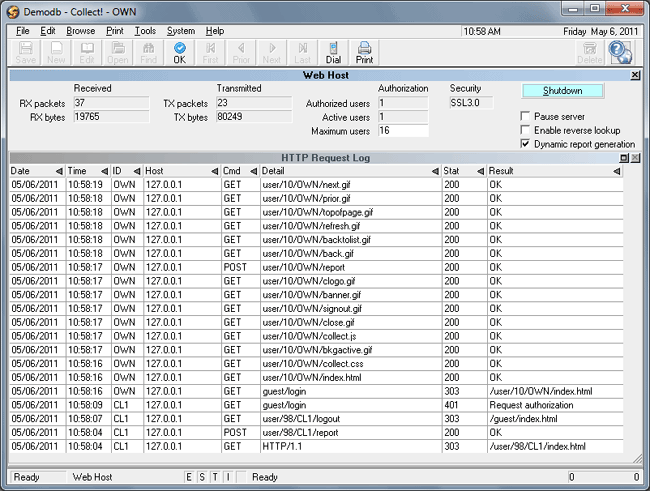The image size is (650, 491).
Task: Click the Delete toolbar icon
Action: tap(590, 53)
